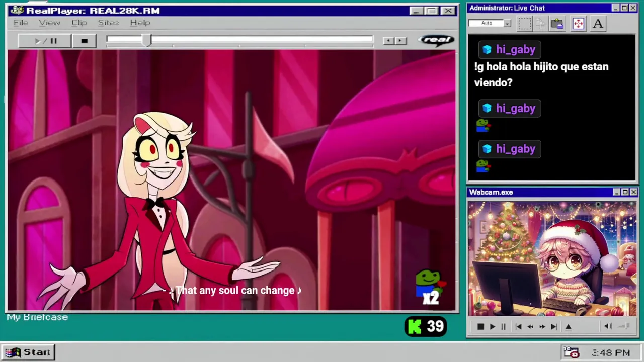644x362 pixels.
Task: Click the third hi_gaby username badge
Action: 510,149
